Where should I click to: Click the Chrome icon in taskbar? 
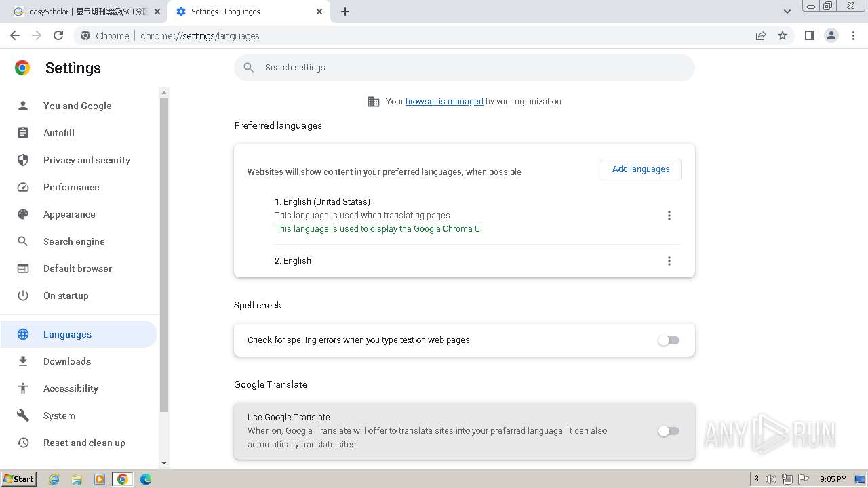tap(123, 479)
